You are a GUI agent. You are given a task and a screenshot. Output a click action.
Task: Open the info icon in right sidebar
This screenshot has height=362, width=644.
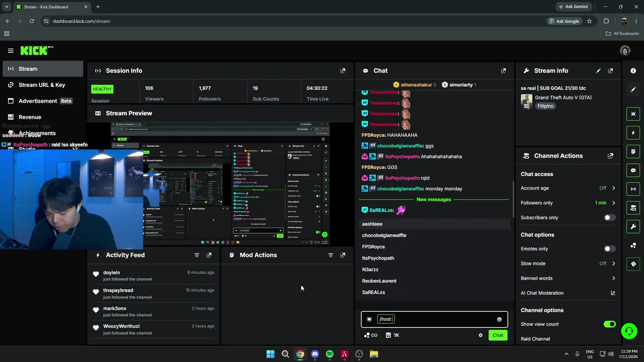point(633,71)
